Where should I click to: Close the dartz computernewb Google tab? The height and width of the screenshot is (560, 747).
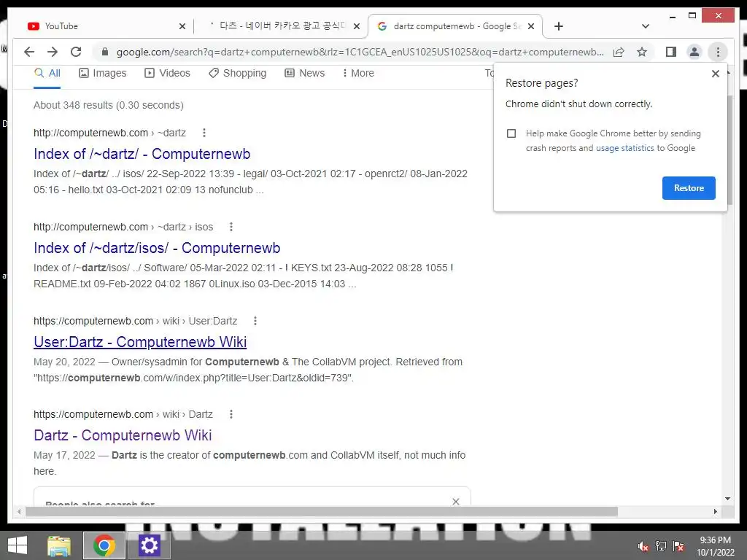pyautogui.click(x=531, y=26)
